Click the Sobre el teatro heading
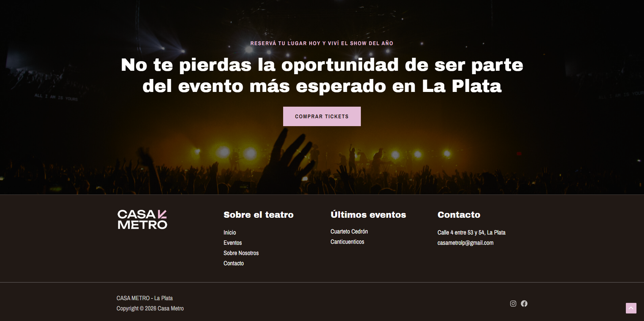644x321 pixels. 258,215
